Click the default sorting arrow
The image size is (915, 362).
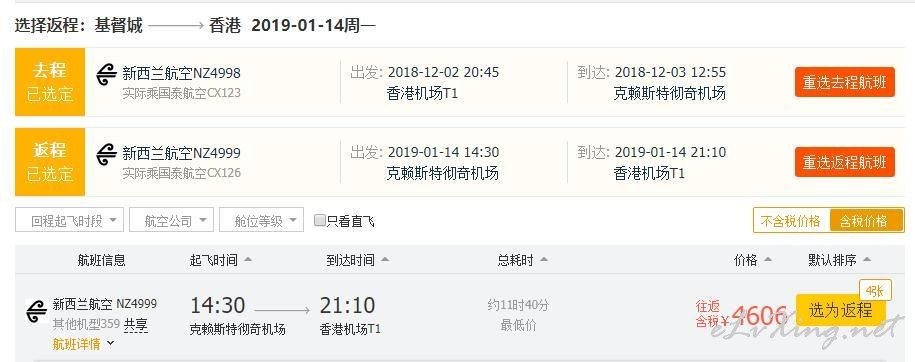(867, 260)
